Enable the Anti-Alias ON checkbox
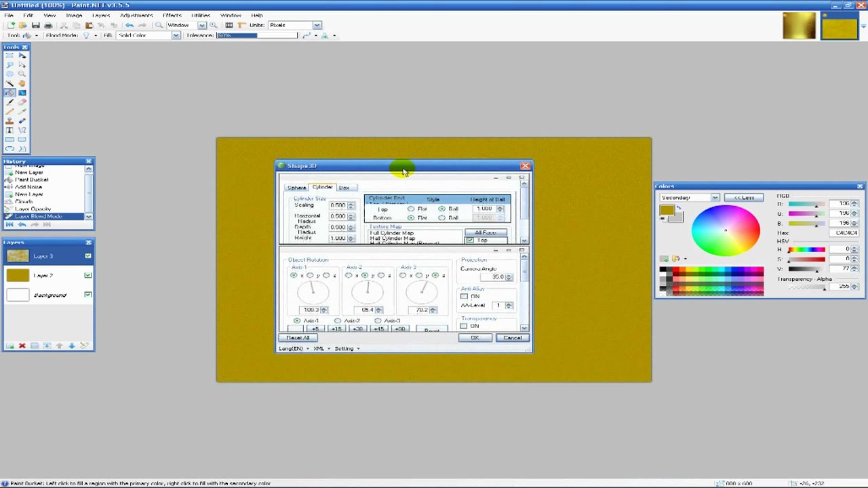This screenshot has height=488, width=868. [464, 296]
